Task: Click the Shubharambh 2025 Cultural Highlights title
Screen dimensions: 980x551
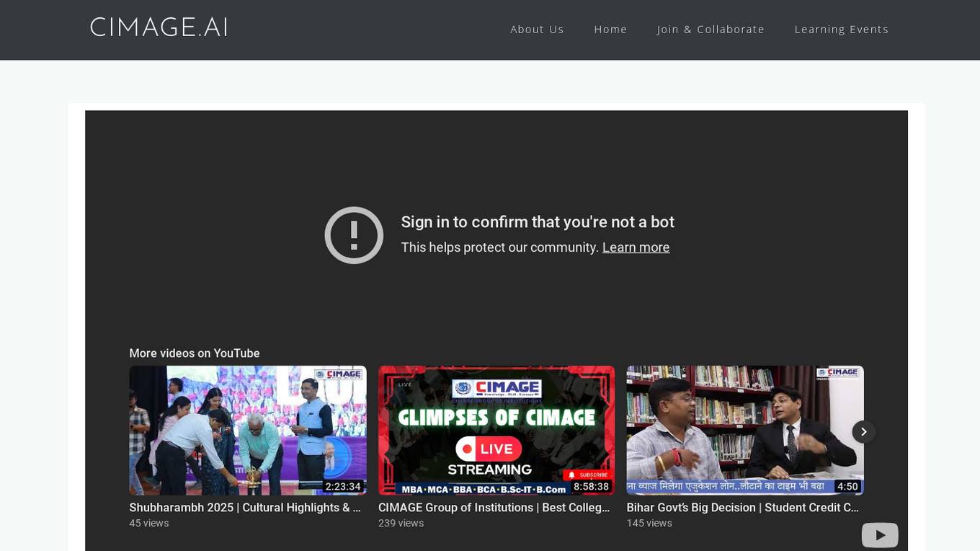Action: point(245,508)
